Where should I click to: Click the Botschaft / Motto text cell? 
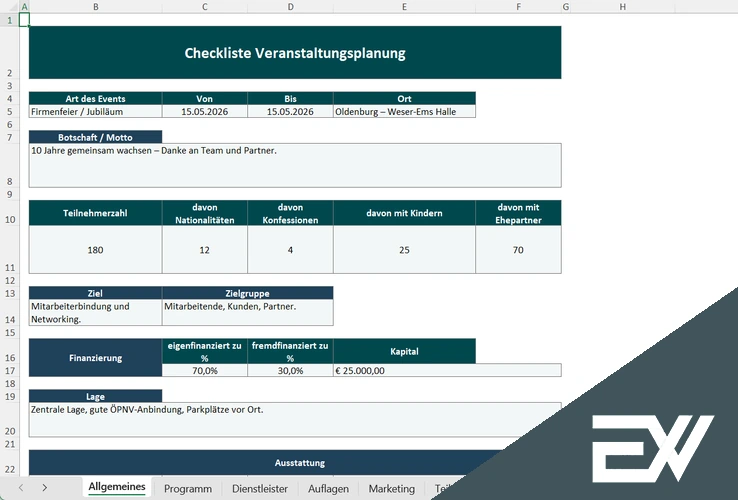click(x=295, y=164)
